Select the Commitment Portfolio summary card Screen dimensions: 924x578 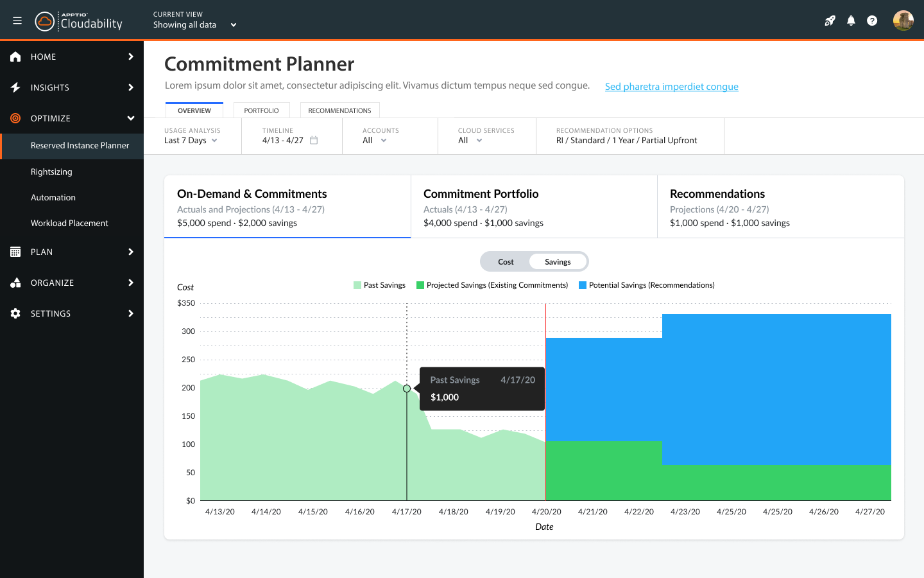click(x=534, y=207)
